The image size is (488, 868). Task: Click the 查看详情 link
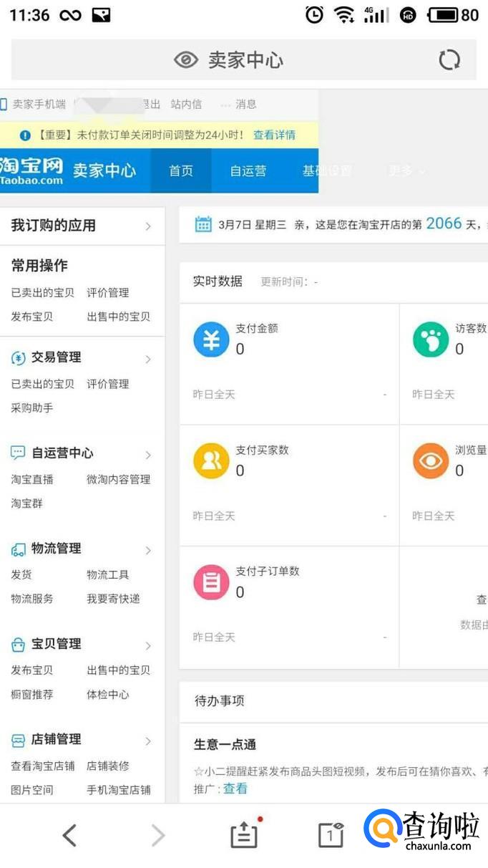coord(274,135)
